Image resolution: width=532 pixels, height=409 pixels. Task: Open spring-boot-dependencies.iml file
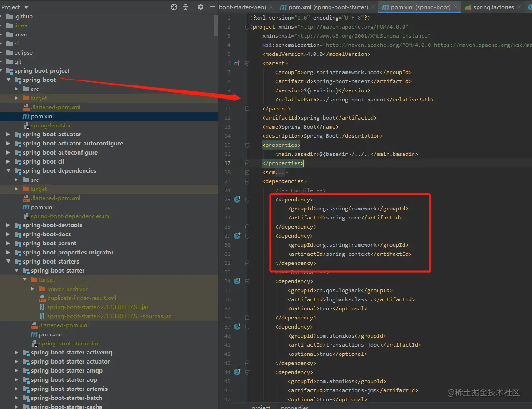click(x=70, y=216)
